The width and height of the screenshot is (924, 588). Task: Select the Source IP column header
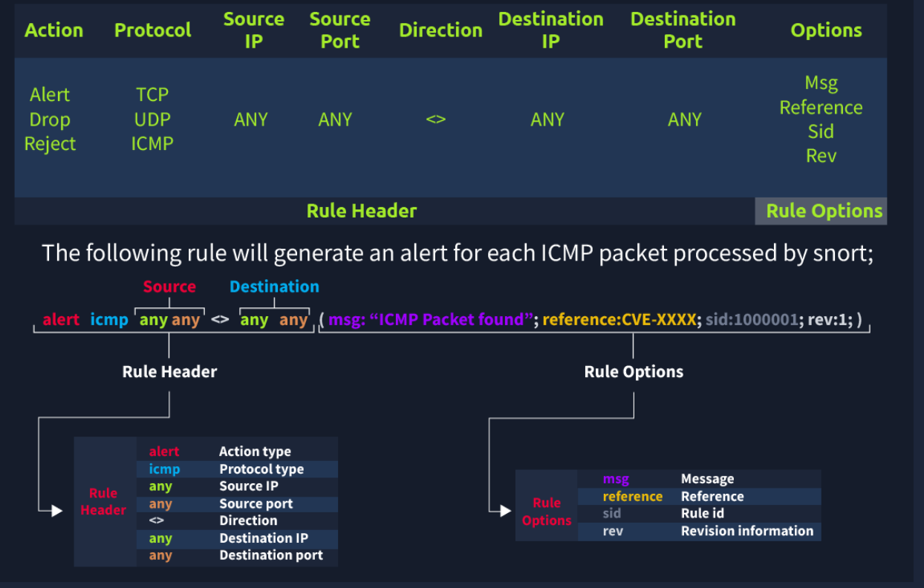pos(253,30)
